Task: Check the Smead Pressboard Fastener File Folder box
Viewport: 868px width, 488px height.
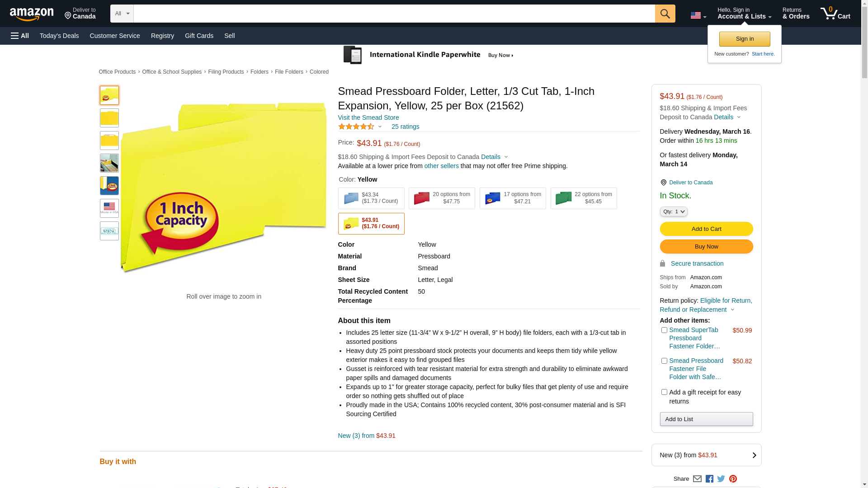Action: click(664, 361)
